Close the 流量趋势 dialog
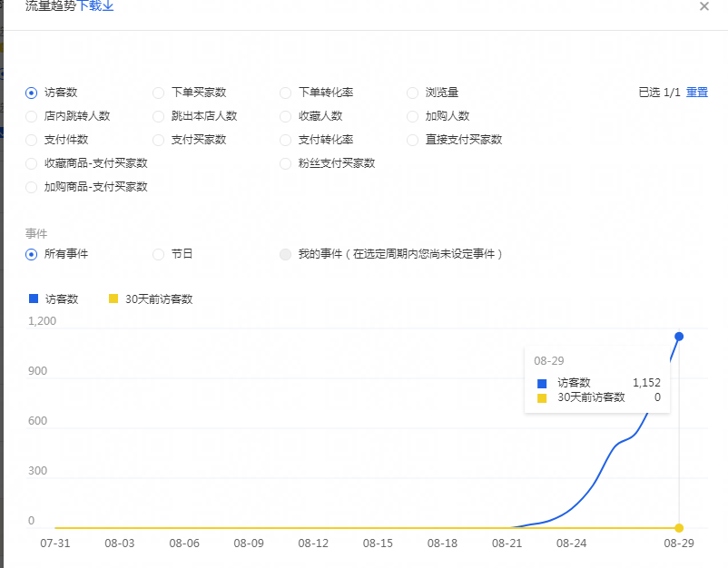 pyautogui.click(x=703, y=6)
